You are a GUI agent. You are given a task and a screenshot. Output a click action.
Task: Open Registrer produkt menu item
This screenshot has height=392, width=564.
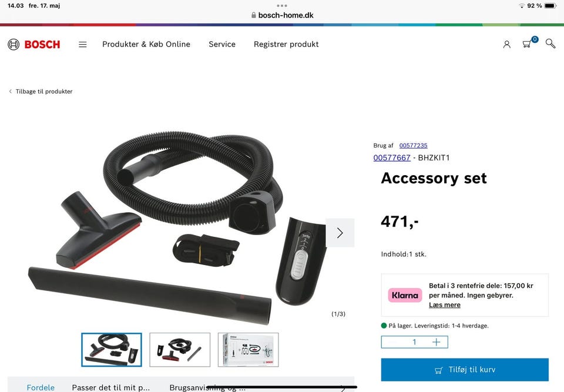[286, 44]
